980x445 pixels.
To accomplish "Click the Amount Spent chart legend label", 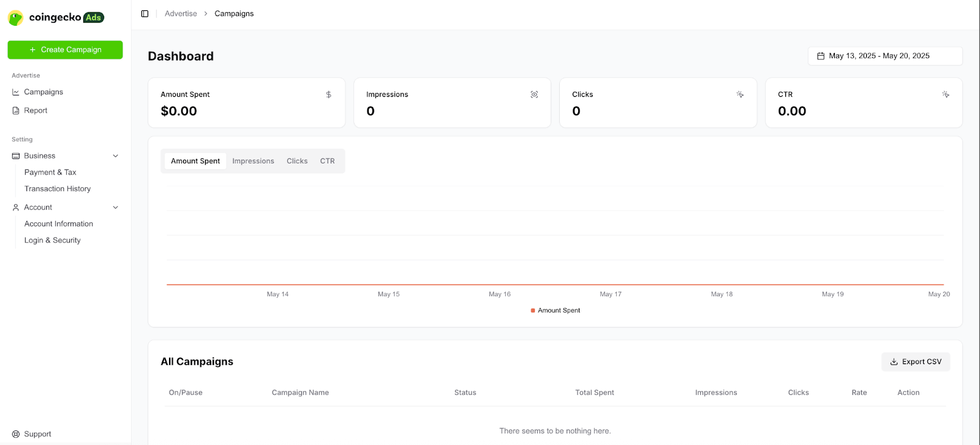I will [559, 310].
